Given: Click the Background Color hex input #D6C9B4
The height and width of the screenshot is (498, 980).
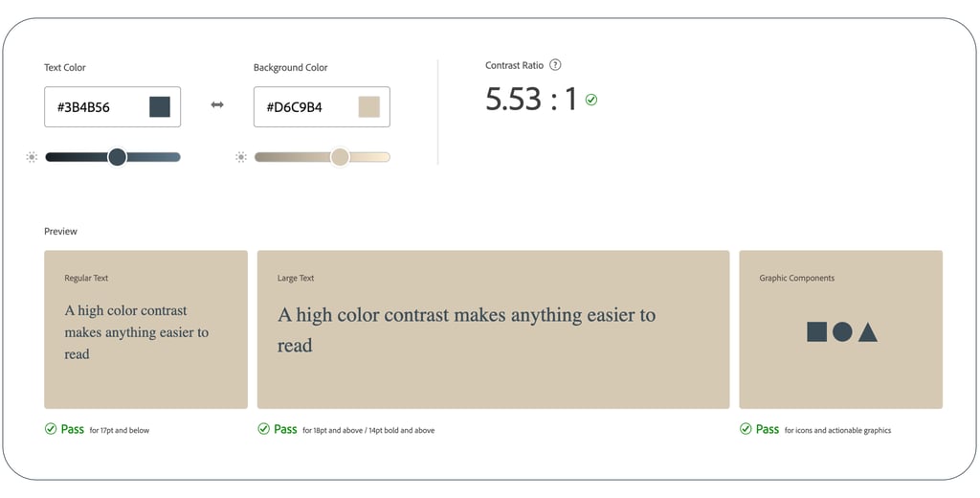Looking at the screenshot, I should pos(301,107).
